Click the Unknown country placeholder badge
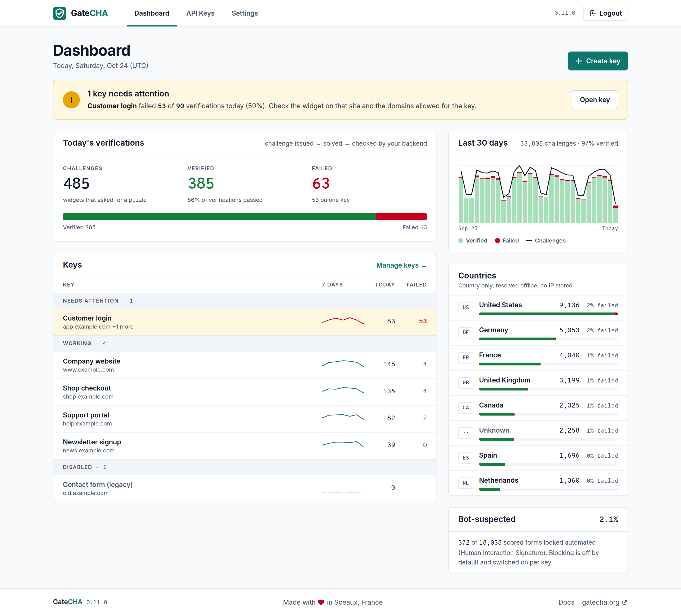 (x=466, y=433)
